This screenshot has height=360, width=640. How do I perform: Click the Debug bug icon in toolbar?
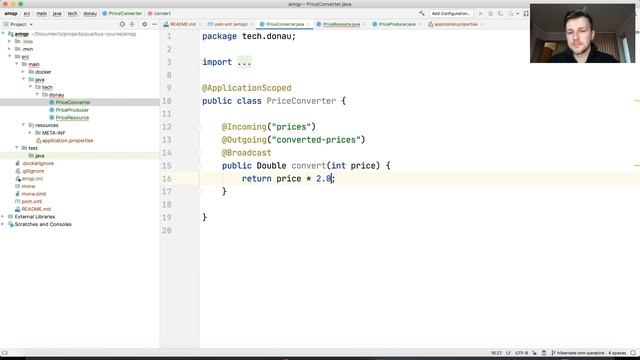(491, 13)
